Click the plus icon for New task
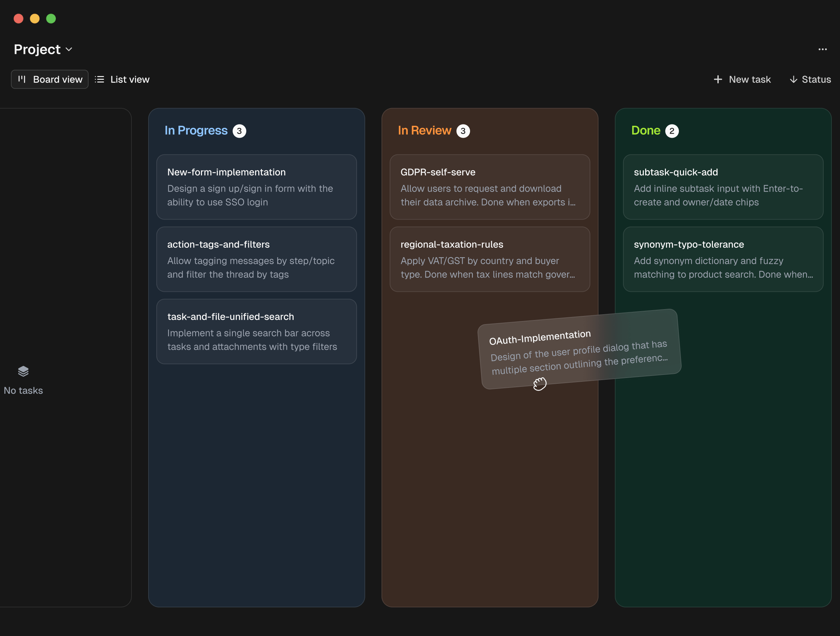The height and width of the screenshot is (636, 840). 718,79
